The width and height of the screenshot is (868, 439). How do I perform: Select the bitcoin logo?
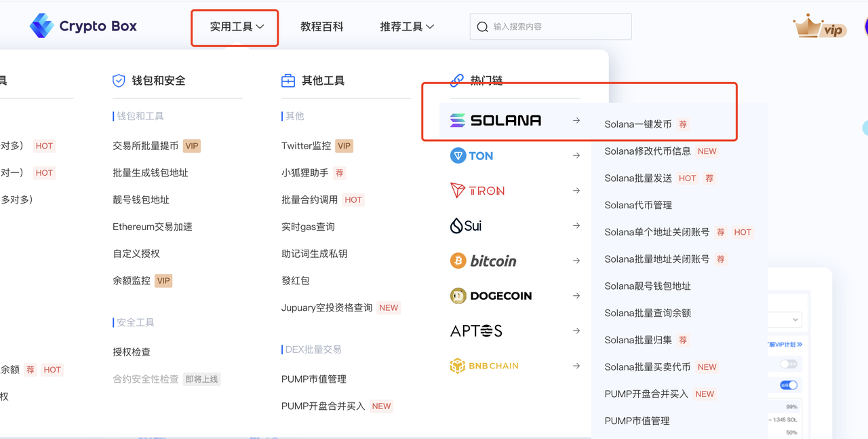484,261
